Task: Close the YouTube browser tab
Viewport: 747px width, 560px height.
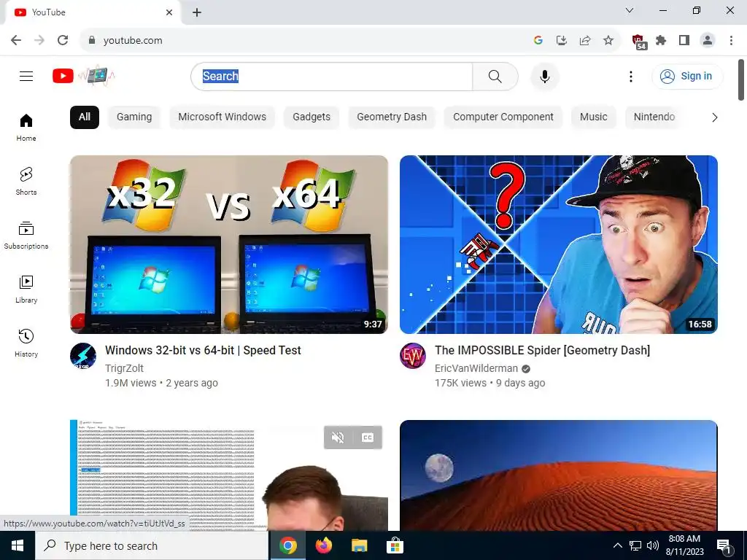Action: (169, 12)
